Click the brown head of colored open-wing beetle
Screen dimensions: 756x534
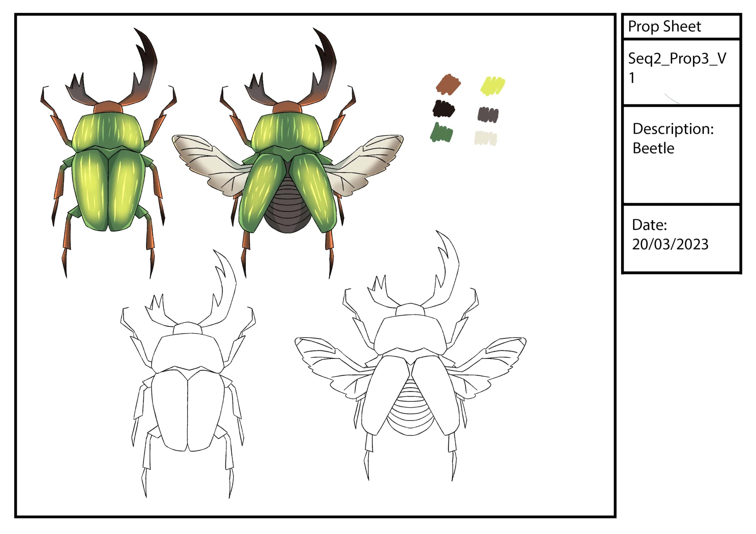coord(287,108)
